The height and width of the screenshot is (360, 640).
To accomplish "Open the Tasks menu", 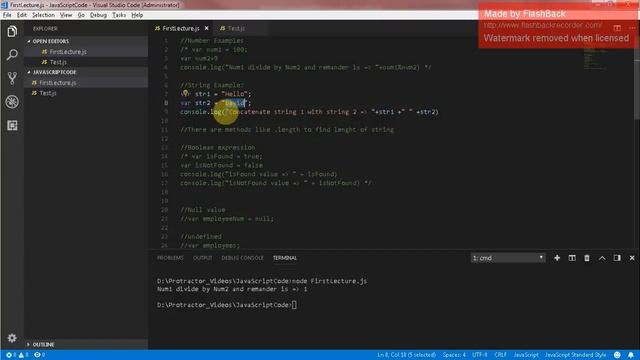I will pos(119,15).
